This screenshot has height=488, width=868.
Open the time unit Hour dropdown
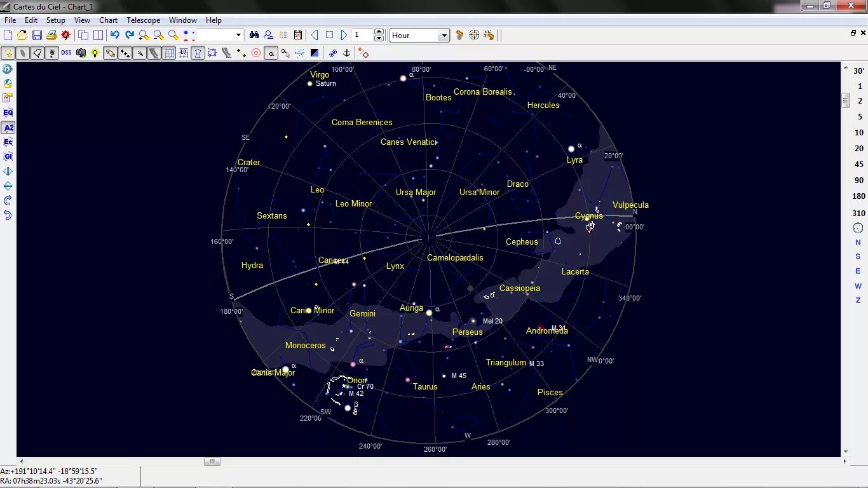click(444, 36)
